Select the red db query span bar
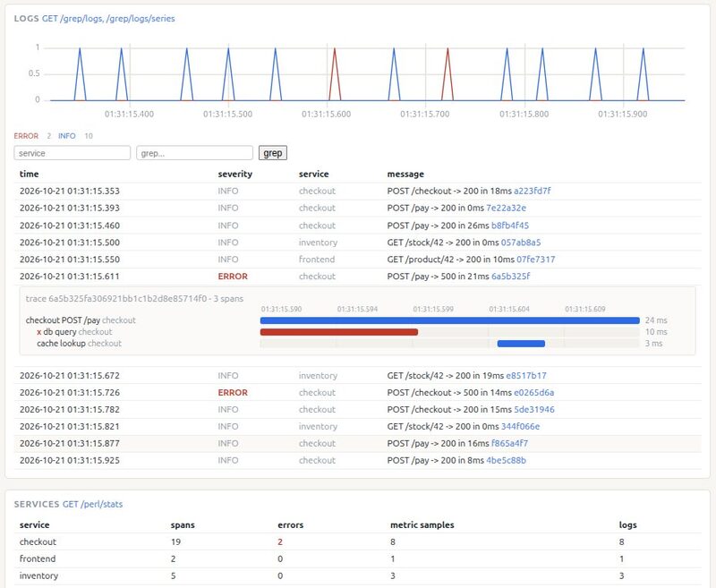This screenshot has width=716, height=588. (339, 332)
